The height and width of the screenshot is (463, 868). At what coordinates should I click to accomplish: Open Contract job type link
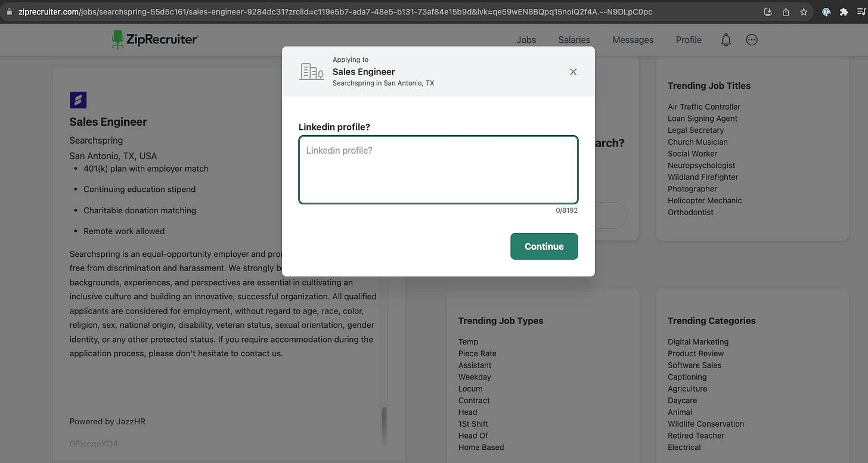[x=474, y=400]
